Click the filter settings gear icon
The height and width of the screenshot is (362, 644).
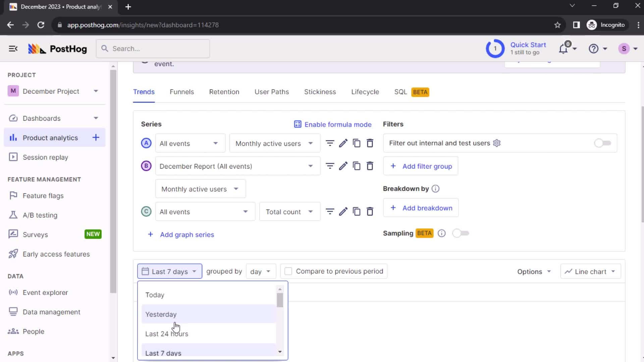(x=497, y=143)
